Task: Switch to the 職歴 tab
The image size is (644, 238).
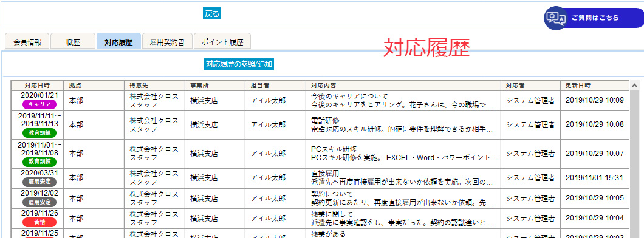Action: [73, 42]
